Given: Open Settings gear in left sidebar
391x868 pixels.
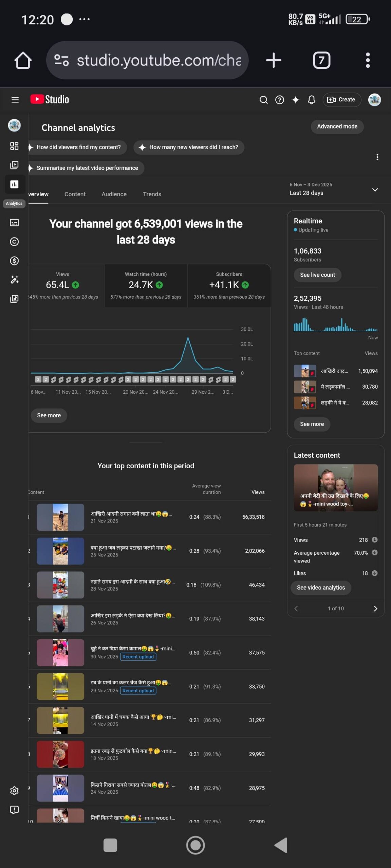Looking at the screenshot, I should point(14,791).
